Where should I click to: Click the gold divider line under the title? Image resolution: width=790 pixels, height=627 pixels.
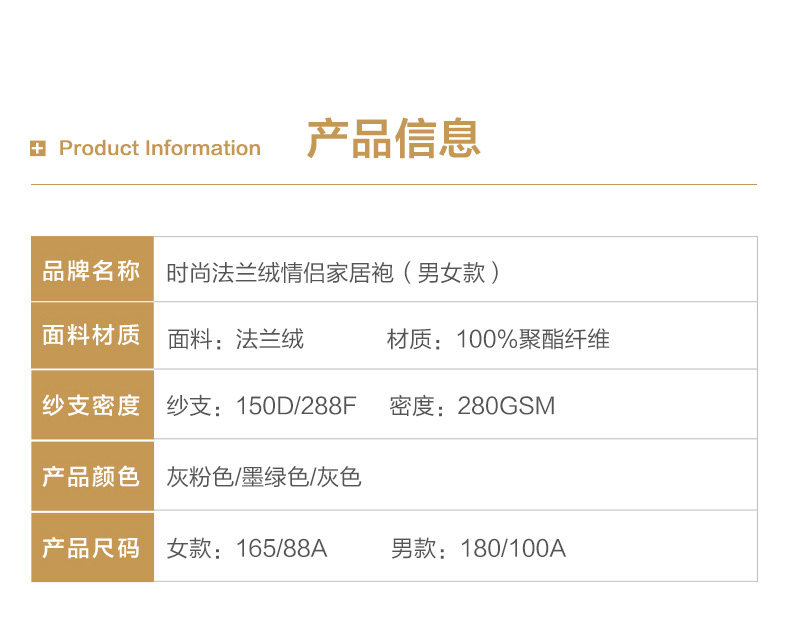point(394,184)
